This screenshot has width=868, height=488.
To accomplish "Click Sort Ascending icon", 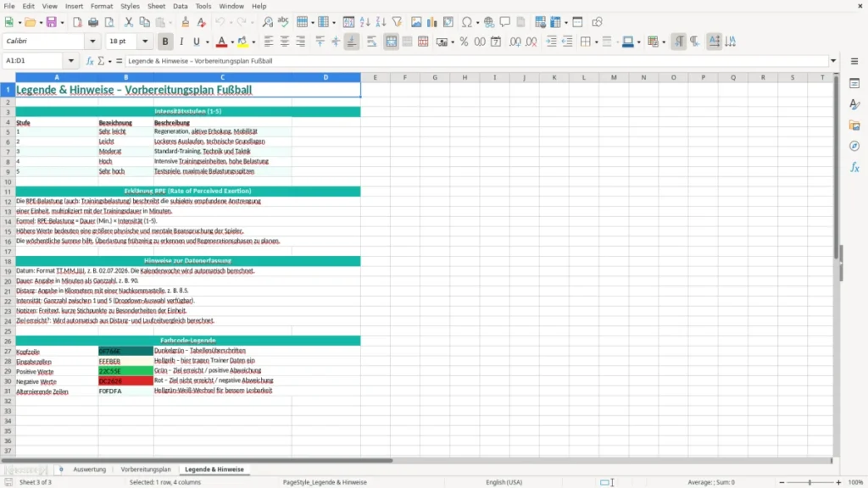I will [x=364, y=22].
